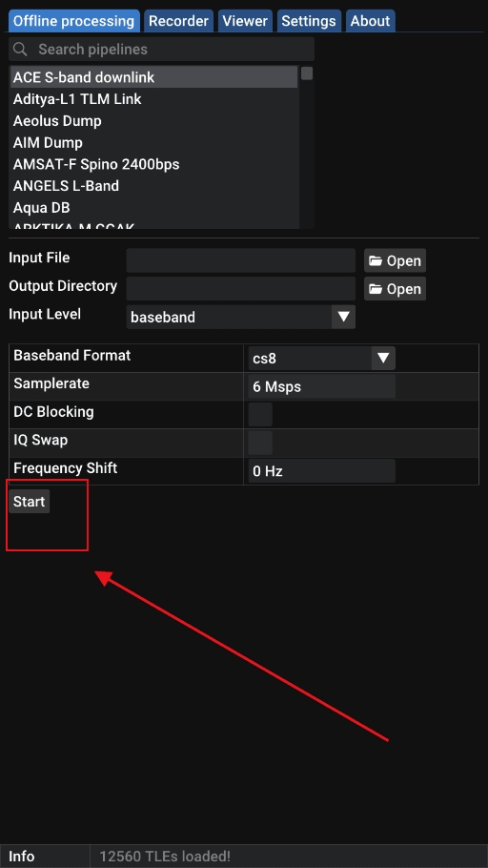Click the Start button
This screenshot has width=488, height=868.
[x=30, y=502]
